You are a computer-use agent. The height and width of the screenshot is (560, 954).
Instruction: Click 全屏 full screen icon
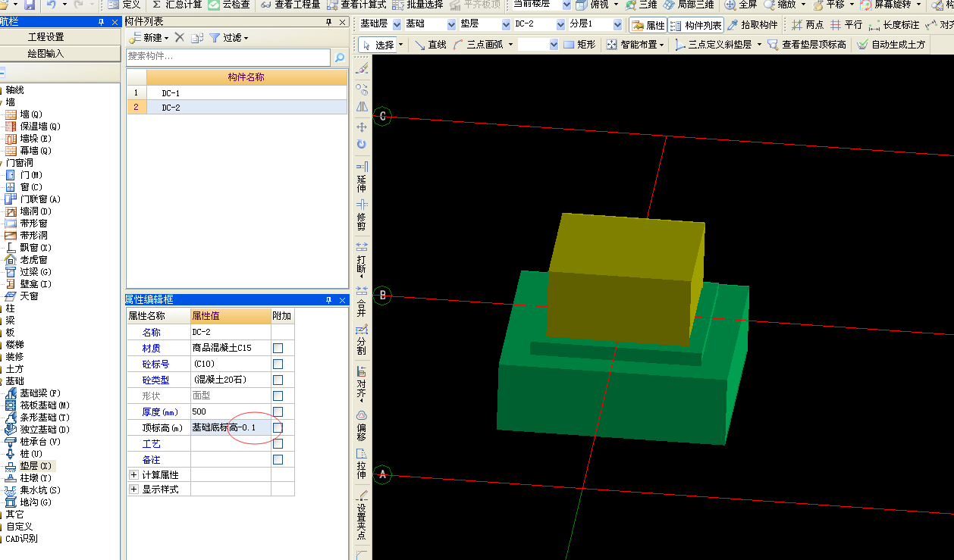click(740, 5)
